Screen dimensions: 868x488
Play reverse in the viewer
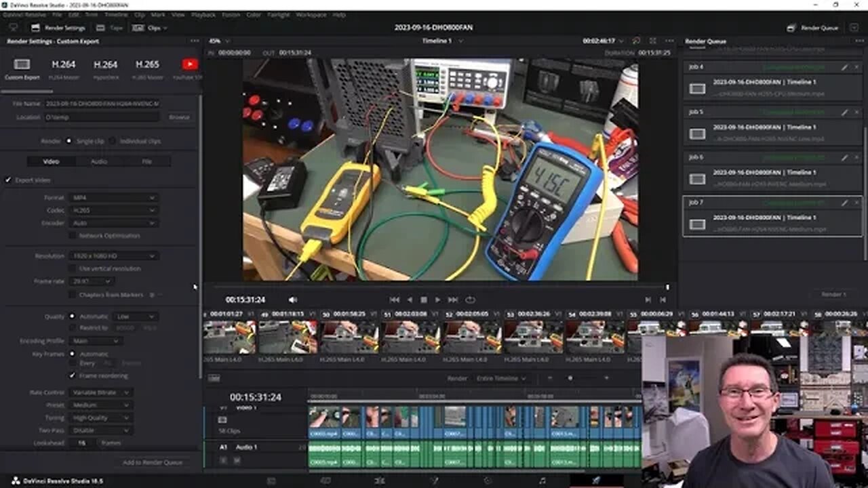(409, 300)
